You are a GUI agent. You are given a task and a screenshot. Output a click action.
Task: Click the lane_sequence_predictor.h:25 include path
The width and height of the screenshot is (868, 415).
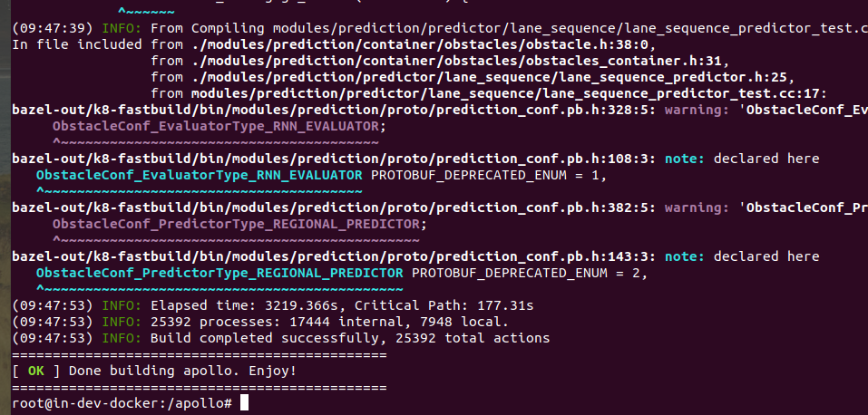(x=415, y=77)
